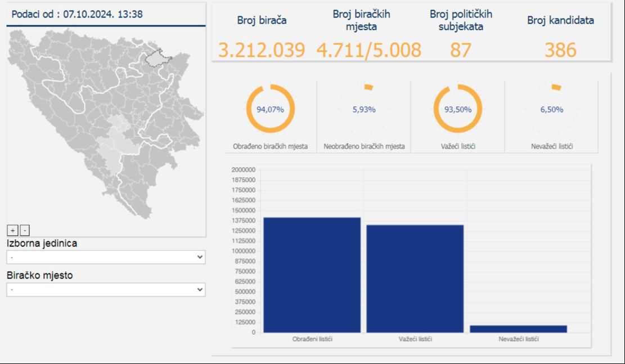625x364 pixels.
Task: Click the Važeći listići bar in chart
Action: (x=415, y=278)
